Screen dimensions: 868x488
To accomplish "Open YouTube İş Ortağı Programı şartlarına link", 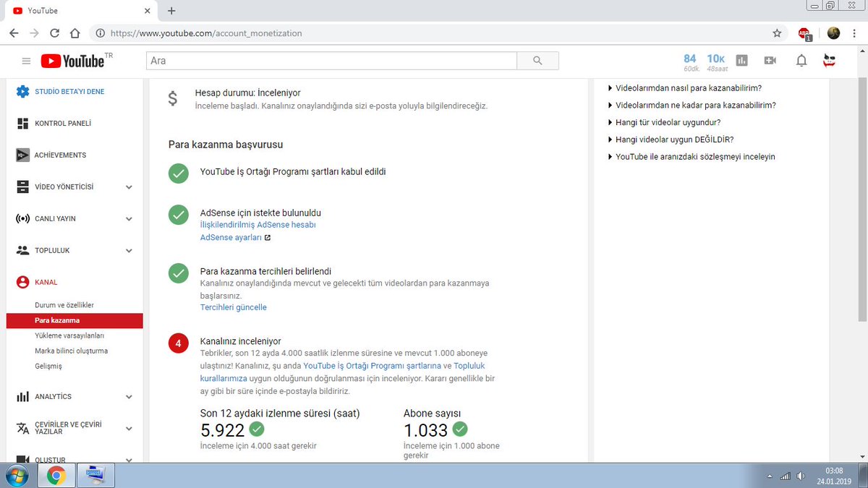I will click(x=372, y=367).
